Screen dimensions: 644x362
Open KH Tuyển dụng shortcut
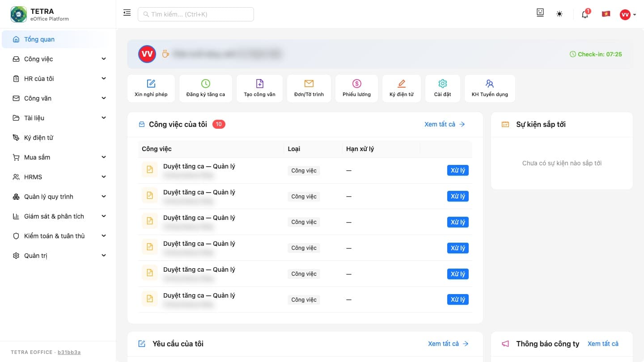[x=490, y=88]
